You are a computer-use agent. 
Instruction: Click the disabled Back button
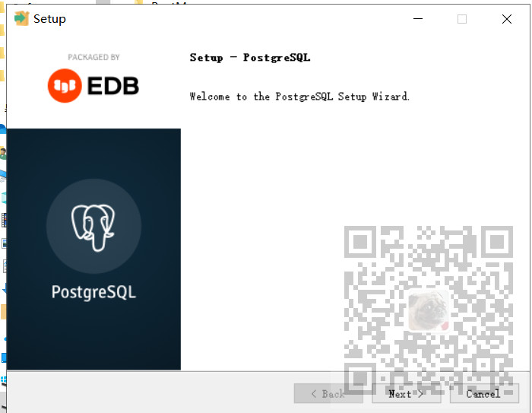point(328,394)
